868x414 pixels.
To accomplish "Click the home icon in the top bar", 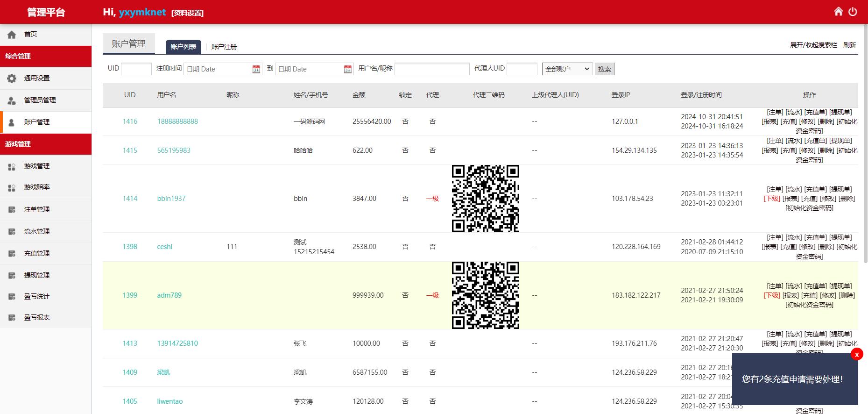I will (839, 11).
